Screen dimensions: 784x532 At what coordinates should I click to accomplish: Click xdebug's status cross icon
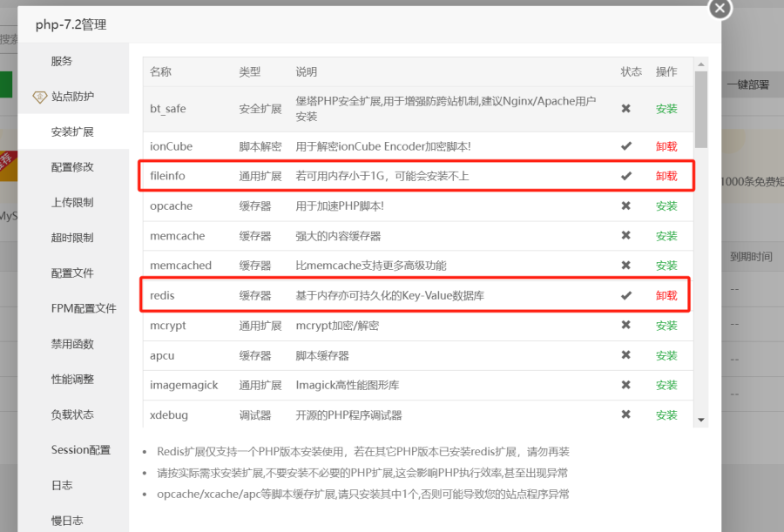click(x=625, y=415)
